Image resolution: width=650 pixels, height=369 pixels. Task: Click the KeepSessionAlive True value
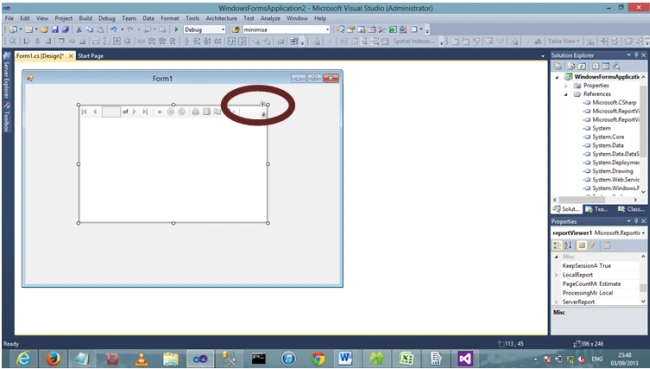click(x=605, y=266)
